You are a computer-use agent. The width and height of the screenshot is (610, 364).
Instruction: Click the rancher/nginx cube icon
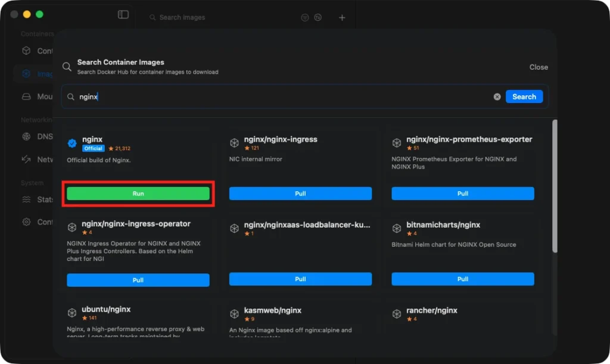[x=396, y=314]
